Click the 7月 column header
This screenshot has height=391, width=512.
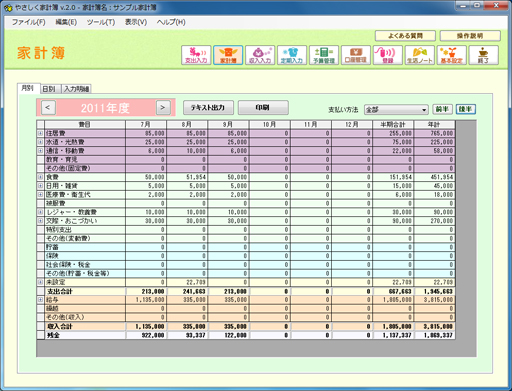pyautogui.click(x=146, y=125)
